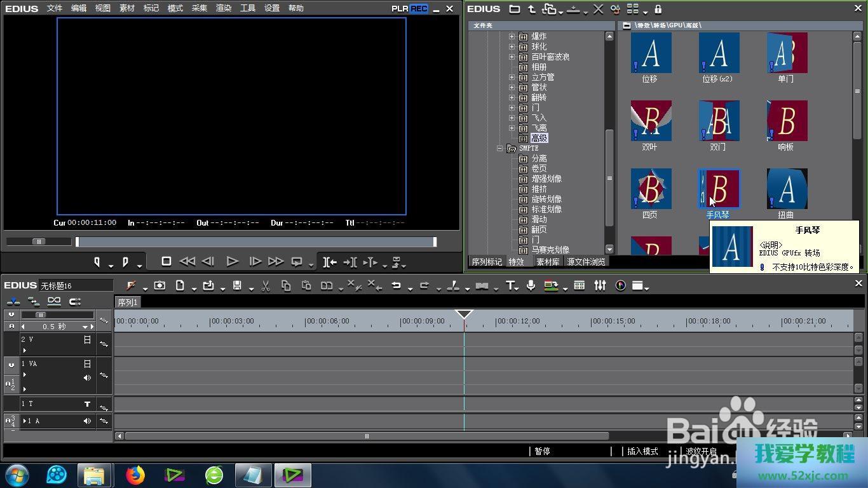
Task: Click the lock icon in effects panel
Action: (x=658, y=9)
